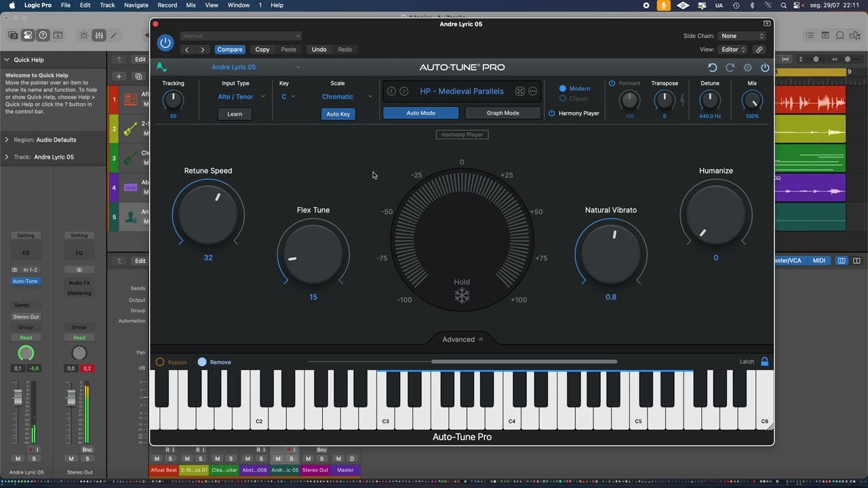Click the Transpose knob
This screenshot has height=488, width=868.
[x=664, y=100]
